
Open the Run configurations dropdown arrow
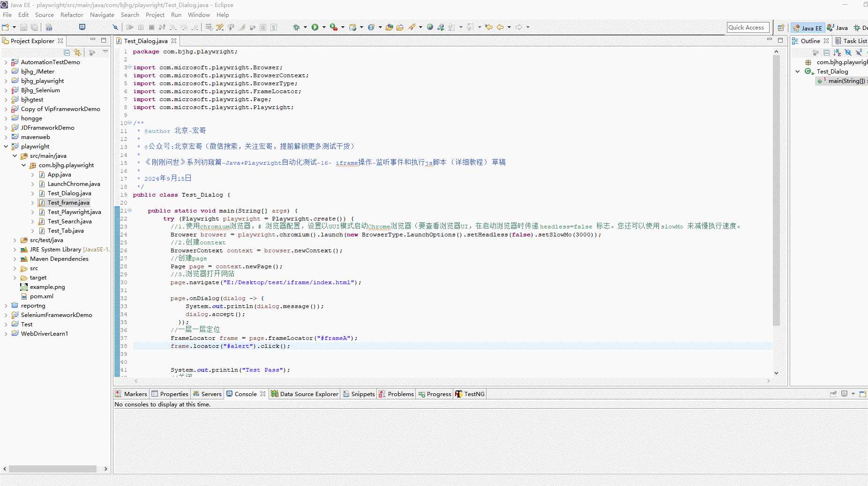(324, 27)
